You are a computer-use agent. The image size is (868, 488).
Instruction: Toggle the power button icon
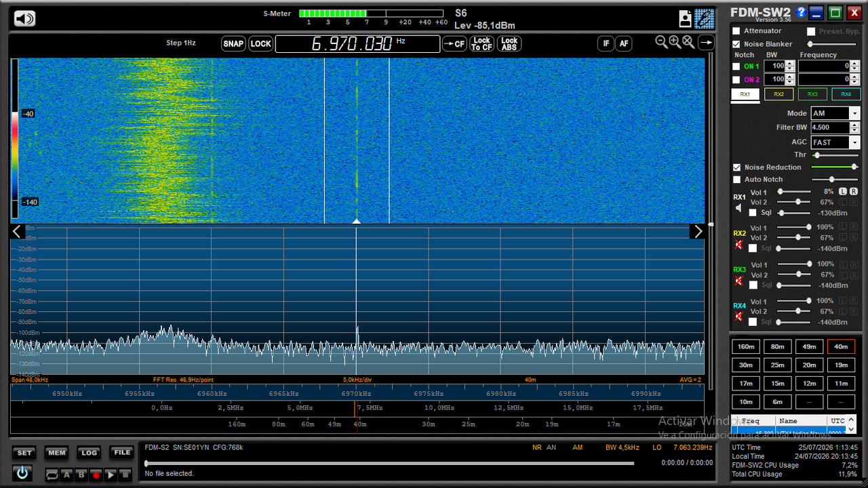pos(22,473)
